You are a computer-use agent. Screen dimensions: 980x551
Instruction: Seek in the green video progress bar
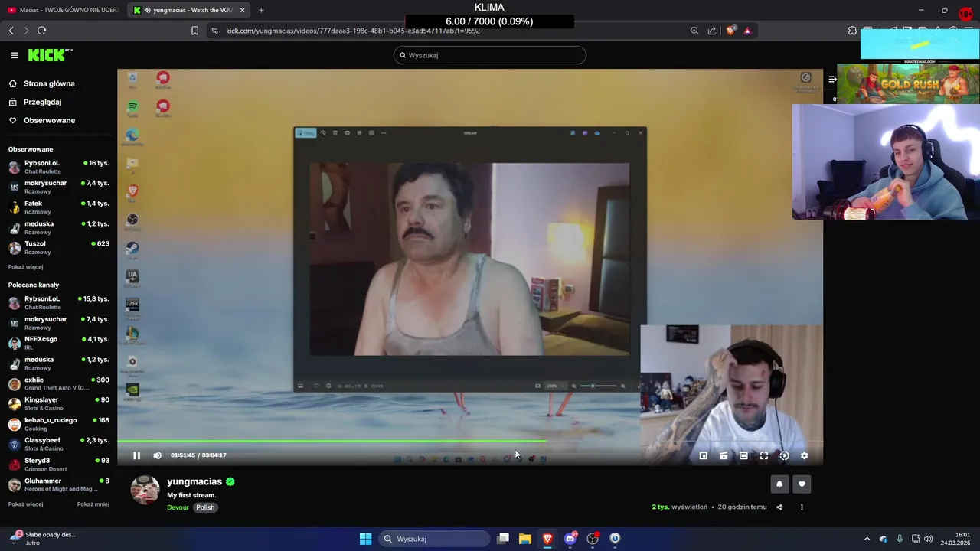tap(469, 441)
